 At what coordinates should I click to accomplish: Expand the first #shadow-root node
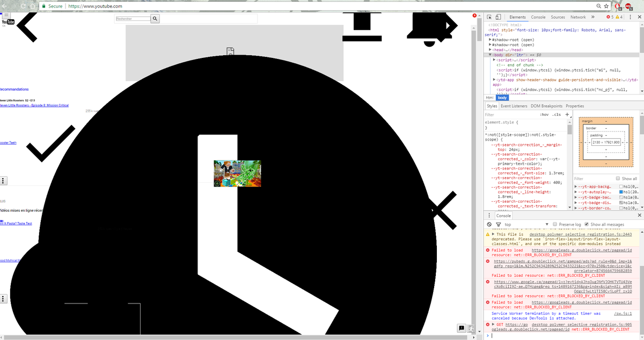(x=491, y=40)
